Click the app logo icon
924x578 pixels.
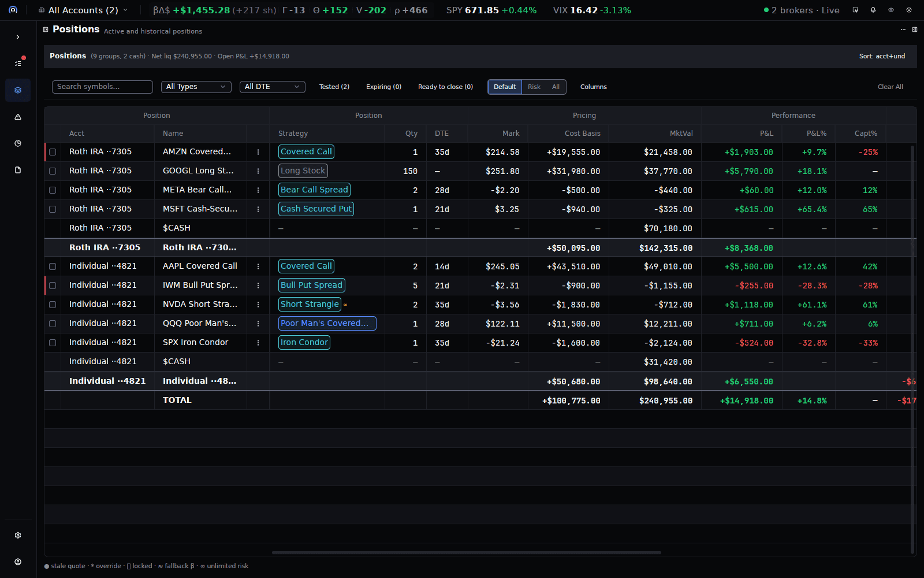click(x=13, y=10)
